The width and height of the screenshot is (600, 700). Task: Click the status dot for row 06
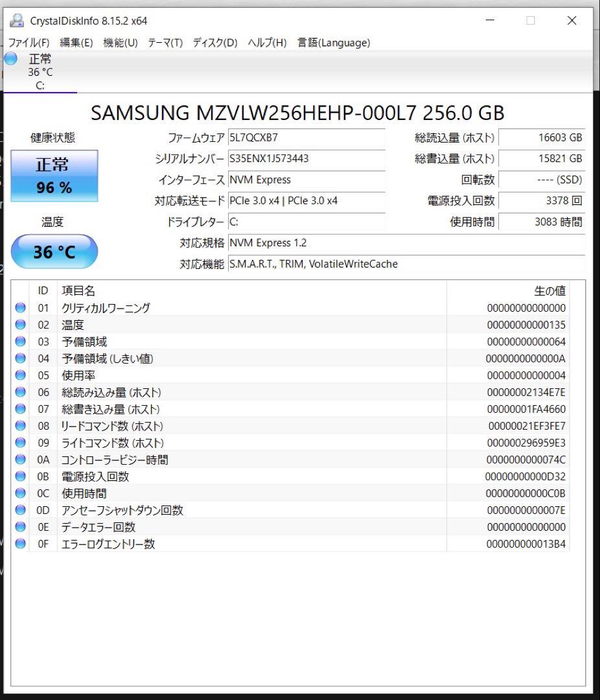click(x=20, y=392)
